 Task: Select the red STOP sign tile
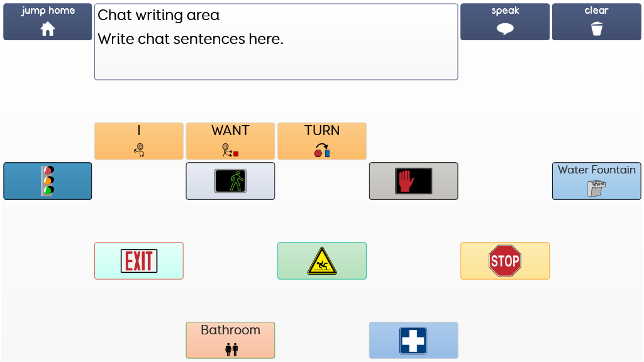pos(505,260)
